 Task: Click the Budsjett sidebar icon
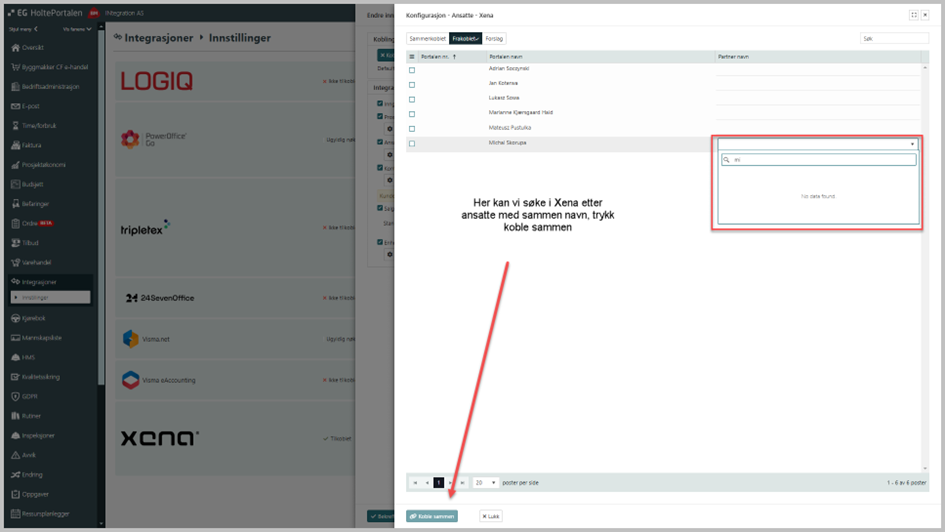tap(15, 184)
